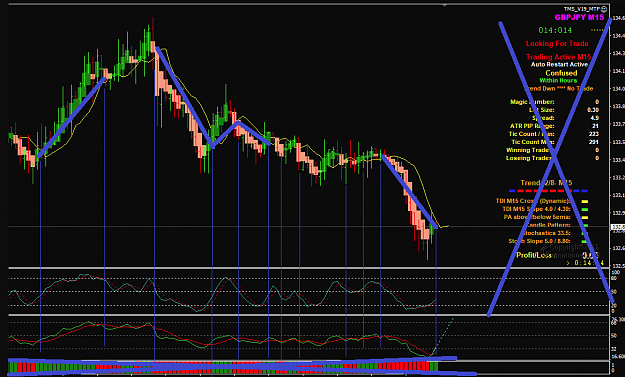
Task: Click the PA above/below 5ema label
Action: coord(537,217)
